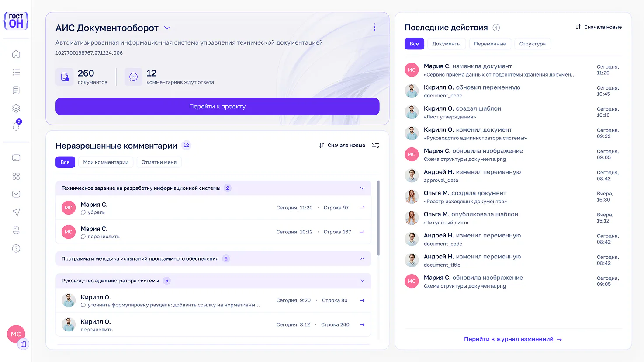Click the 260 документов counter
The height and width of the screenshot is (362, 644).
coord(82,77)
